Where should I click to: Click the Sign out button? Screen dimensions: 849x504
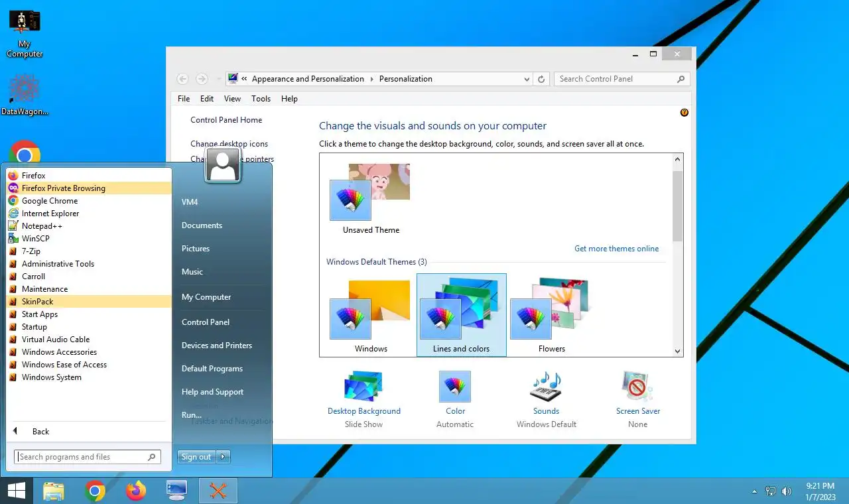[196, 457]
